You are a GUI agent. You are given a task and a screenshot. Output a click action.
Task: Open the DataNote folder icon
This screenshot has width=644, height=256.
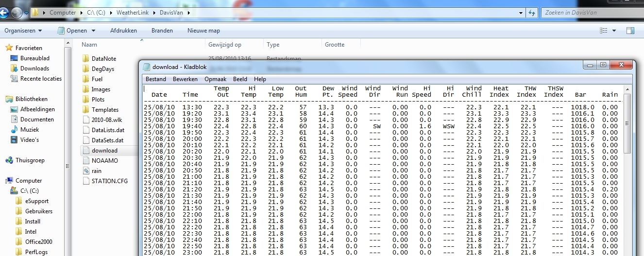[86, 59]
